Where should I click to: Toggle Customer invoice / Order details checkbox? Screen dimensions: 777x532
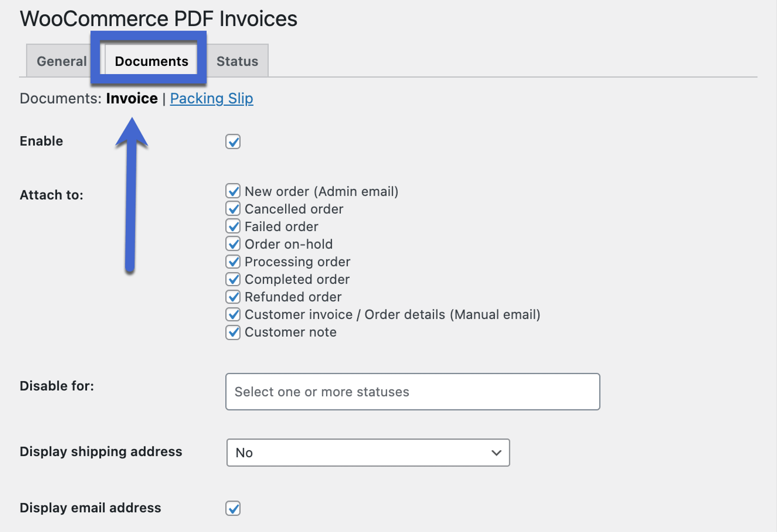(233, 315)
